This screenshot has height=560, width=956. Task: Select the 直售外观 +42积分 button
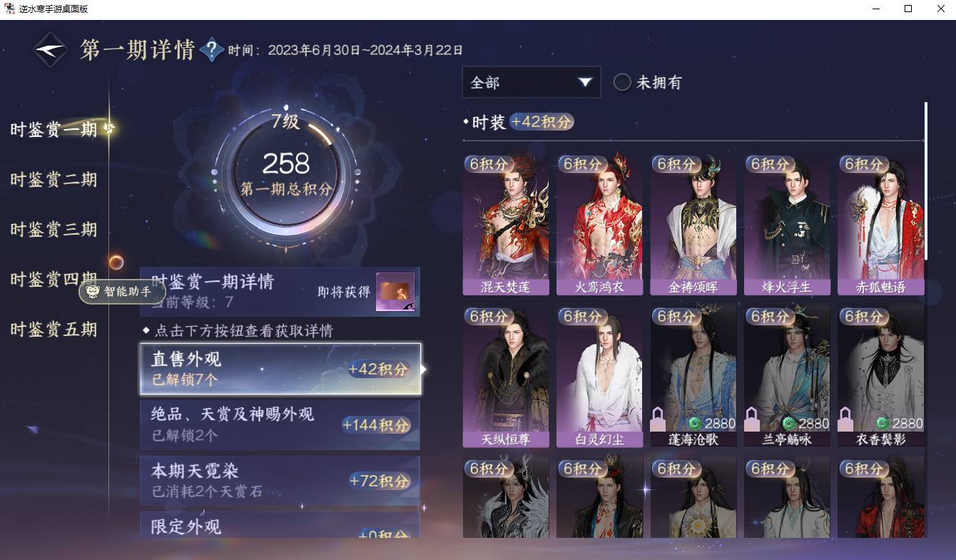point(280,369)
